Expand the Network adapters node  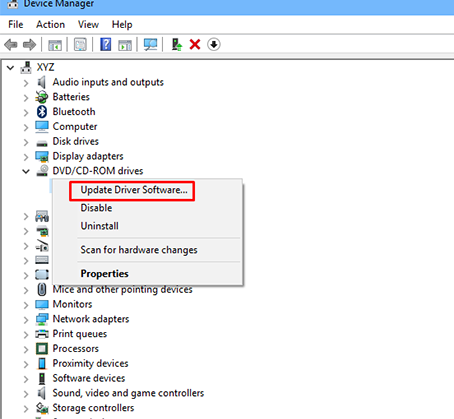tap(26, 320)
